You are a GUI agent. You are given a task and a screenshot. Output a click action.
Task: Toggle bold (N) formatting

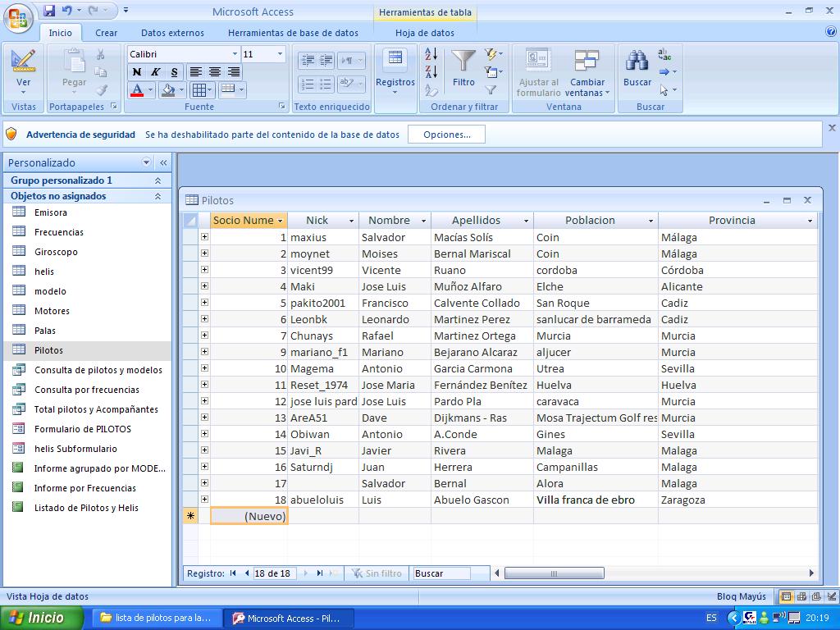click(x=137, y=72)
